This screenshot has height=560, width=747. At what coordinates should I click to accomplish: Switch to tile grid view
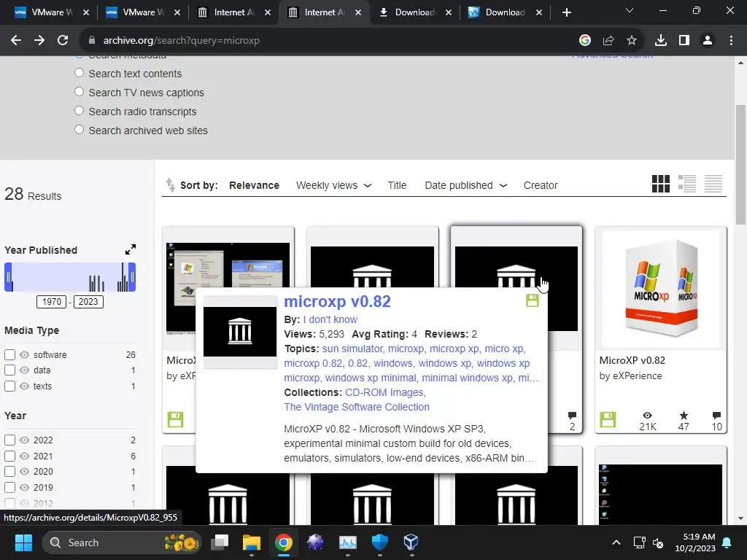(x=661, y=184)
